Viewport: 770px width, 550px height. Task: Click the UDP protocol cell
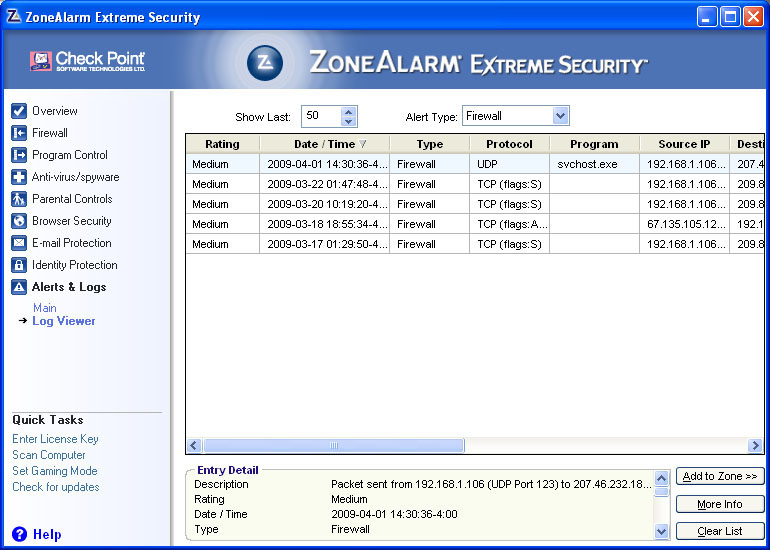click(x=509, y=164)
